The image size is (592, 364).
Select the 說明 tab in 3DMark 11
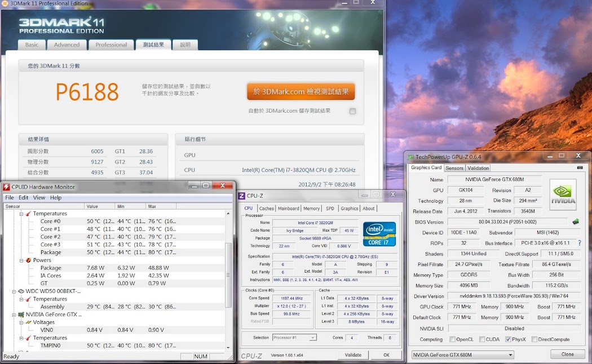(x=185, y=45)
